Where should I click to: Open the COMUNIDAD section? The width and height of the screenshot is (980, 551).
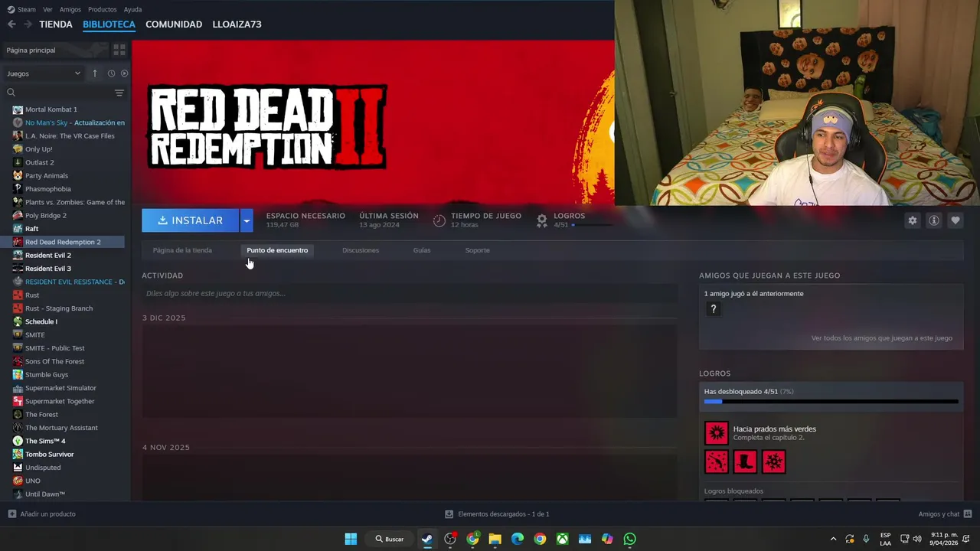[x=174, y=24]
